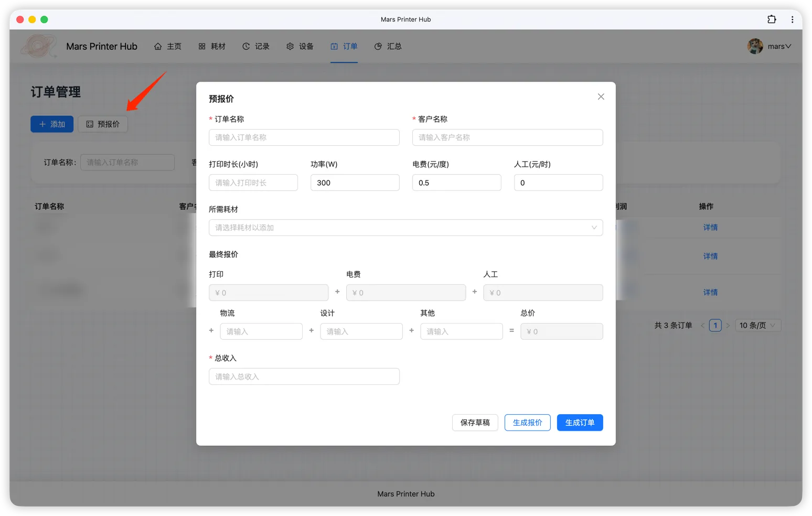This screenshot has height=516, width=812.
Task: Open 汇总 via the pie chart icon
Action: (378, 46)
